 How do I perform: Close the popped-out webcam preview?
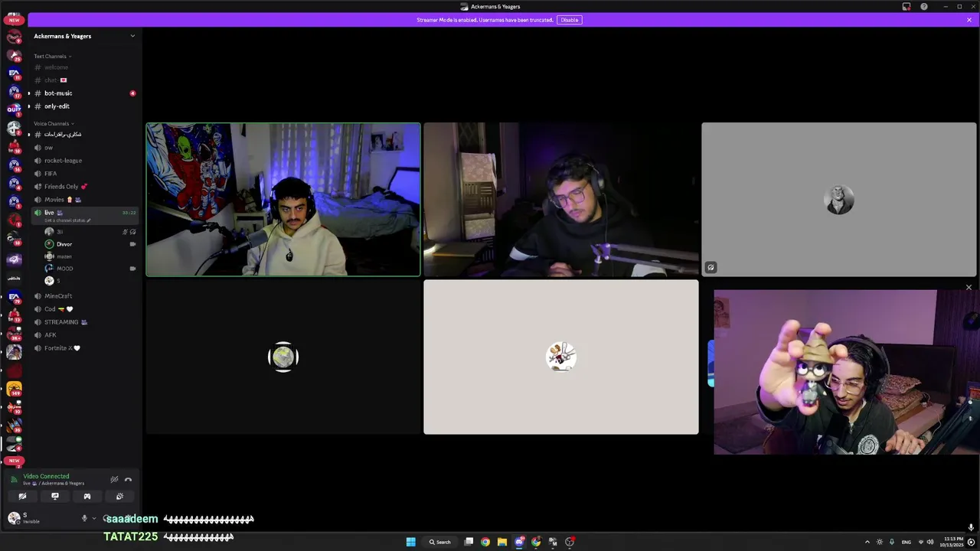click(x=969, y=288)
